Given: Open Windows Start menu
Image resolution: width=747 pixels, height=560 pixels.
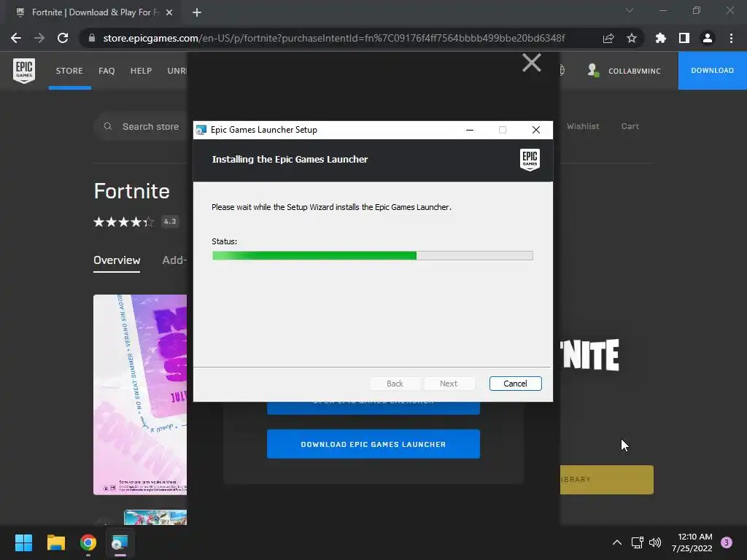Looking at the screenshot, I should 23,542.
